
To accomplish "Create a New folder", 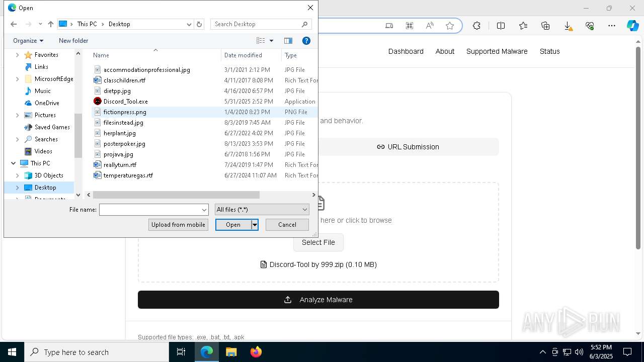I will [73, 41].
